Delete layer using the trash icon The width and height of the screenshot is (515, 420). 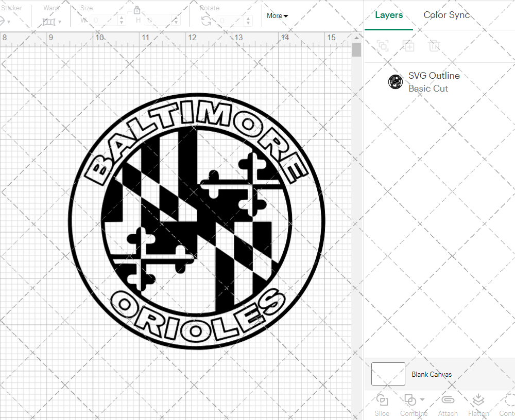(434, 46)
